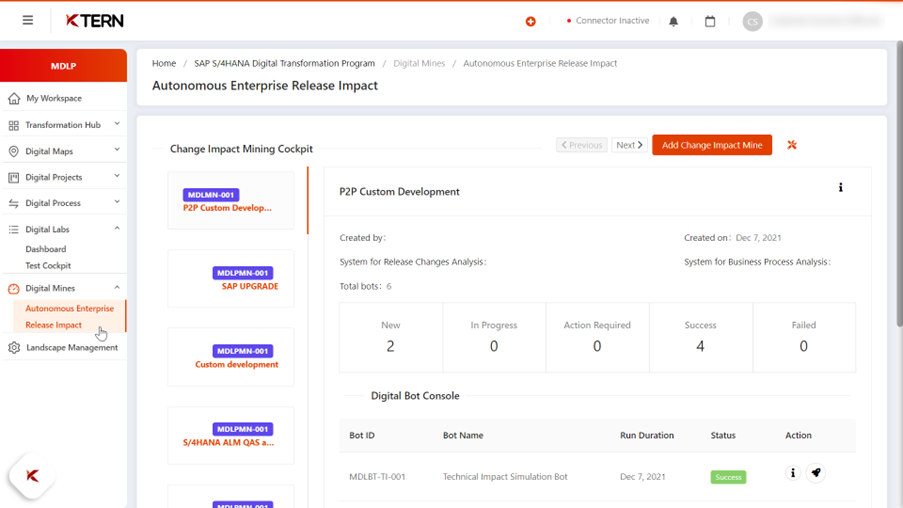The image size is (903, 508).
Task: Select the SAP UPGRADE mine card
Action: pyautogui.click(x=230, y=279)
